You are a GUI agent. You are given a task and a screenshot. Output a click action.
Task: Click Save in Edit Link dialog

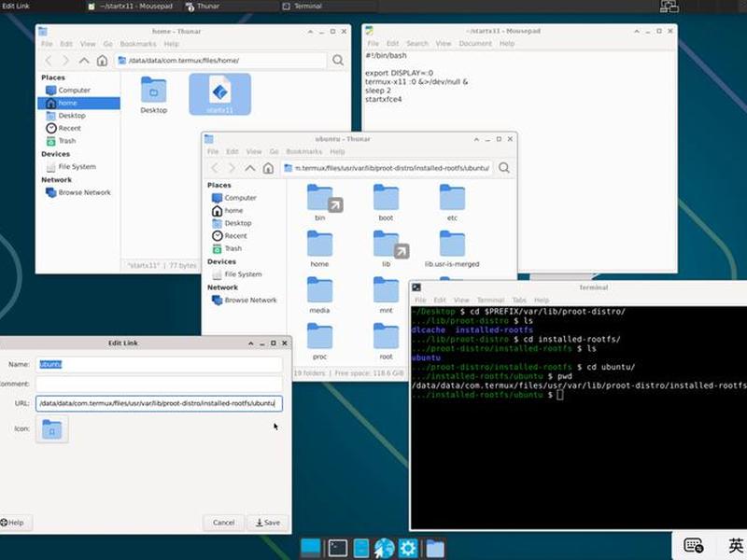pyautogui.click(x=267, y=523)
